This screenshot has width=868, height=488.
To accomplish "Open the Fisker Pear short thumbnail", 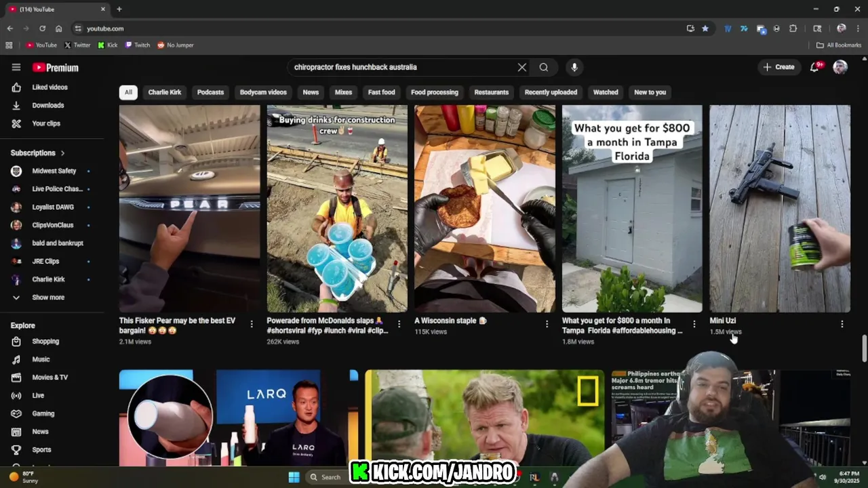I will [189, 209].
